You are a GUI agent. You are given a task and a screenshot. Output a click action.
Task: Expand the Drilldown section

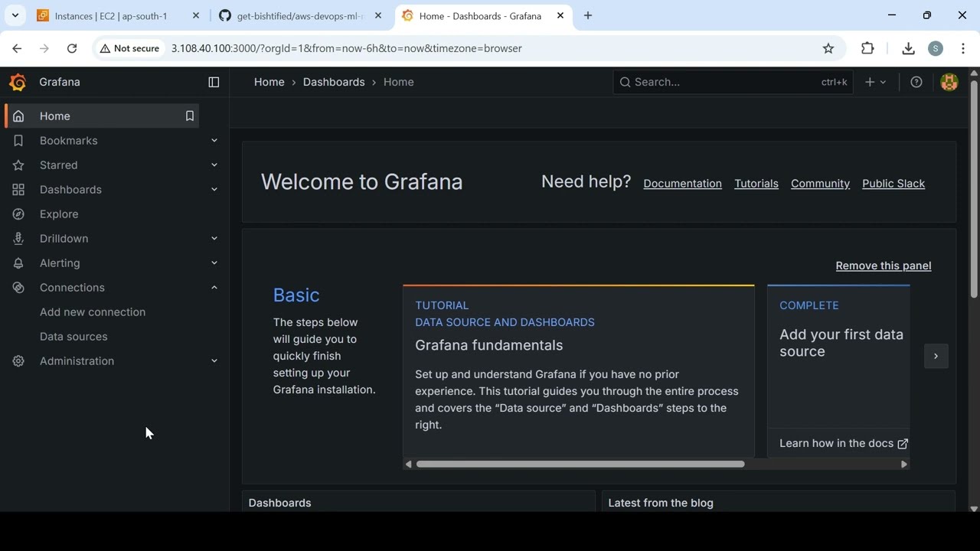[x=214, y=239]
